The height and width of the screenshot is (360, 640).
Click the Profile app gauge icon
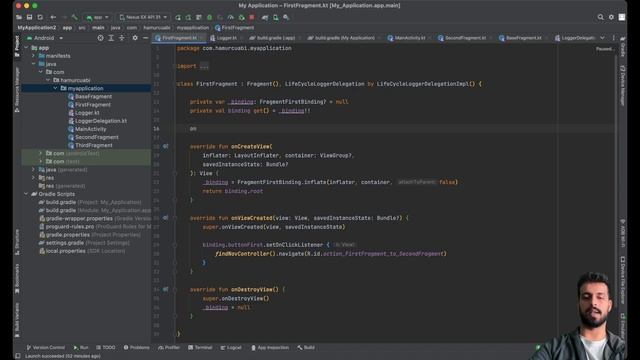pyautogui.click(x=231, y=17)
